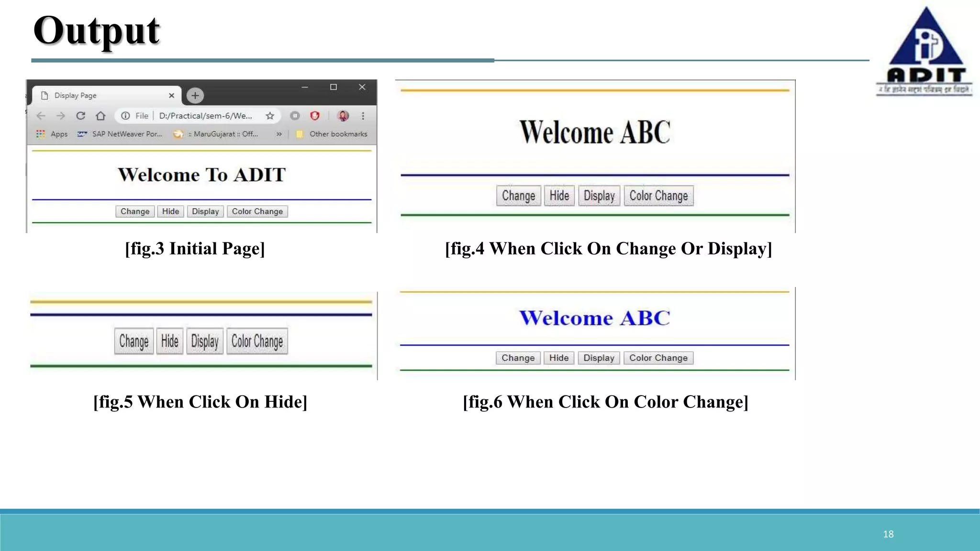Viewport: 980px width, 551px height.
Task: Open Other bookmarks folder
Action: [x=332, y=134]
